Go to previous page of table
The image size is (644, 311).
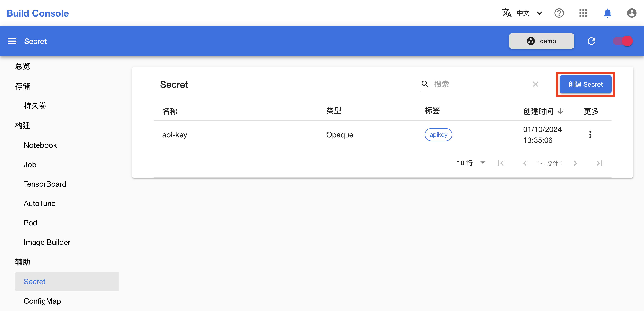(525, 163)
